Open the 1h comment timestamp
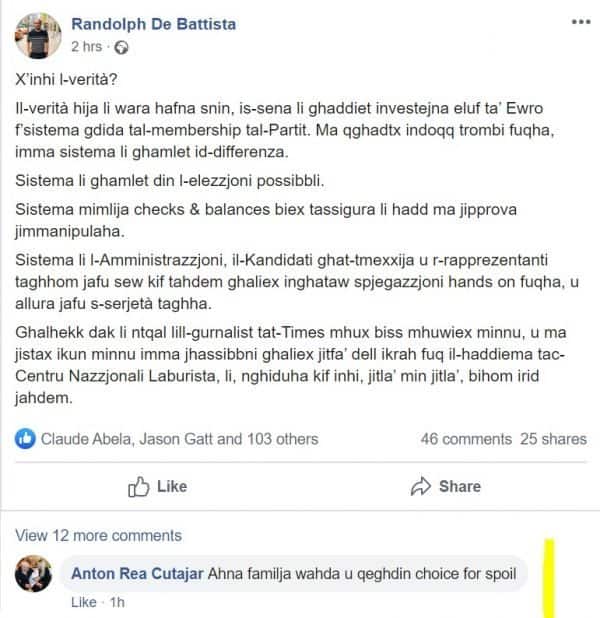 [117, 602]
